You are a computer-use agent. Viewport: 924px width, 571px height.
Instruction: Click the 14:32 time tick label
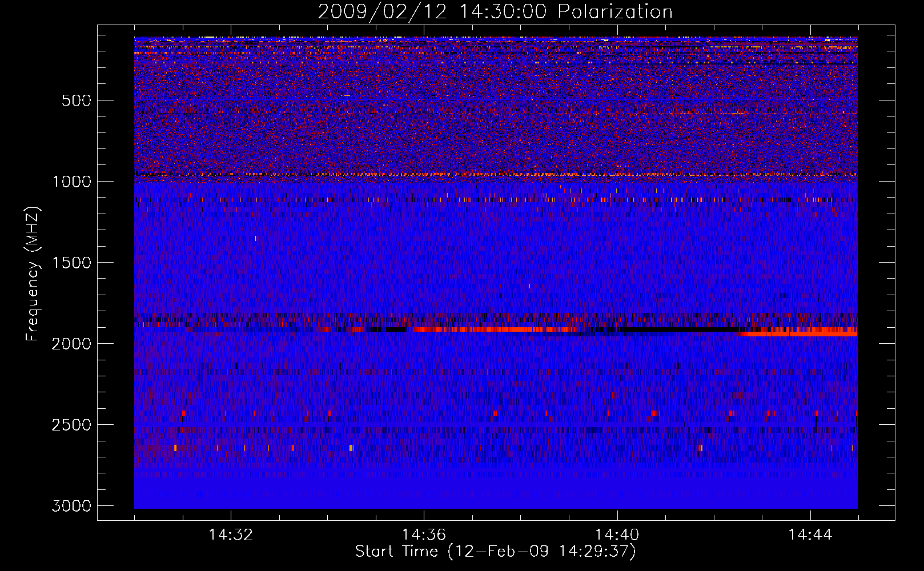pyautogui.click(x=231, y=535)
